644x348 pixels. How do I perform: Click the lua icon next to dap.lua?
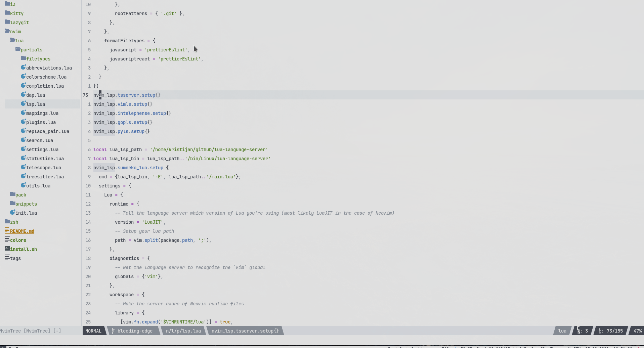click(23, 94)
